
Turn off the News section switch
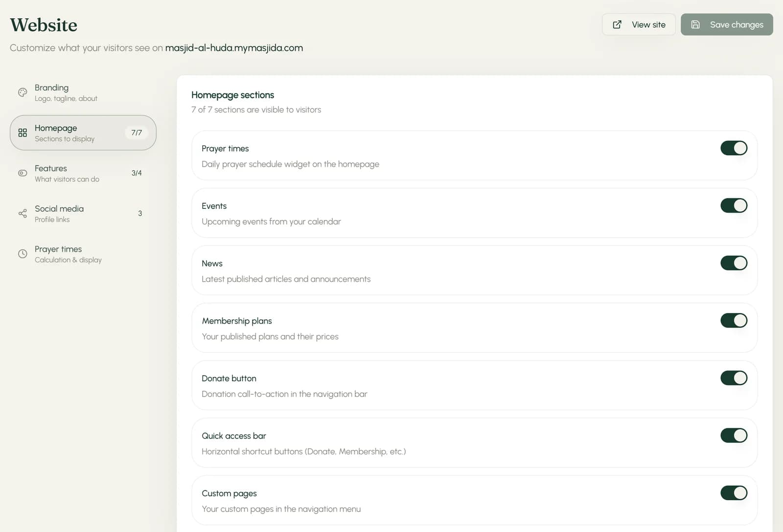tap(734, 263)
